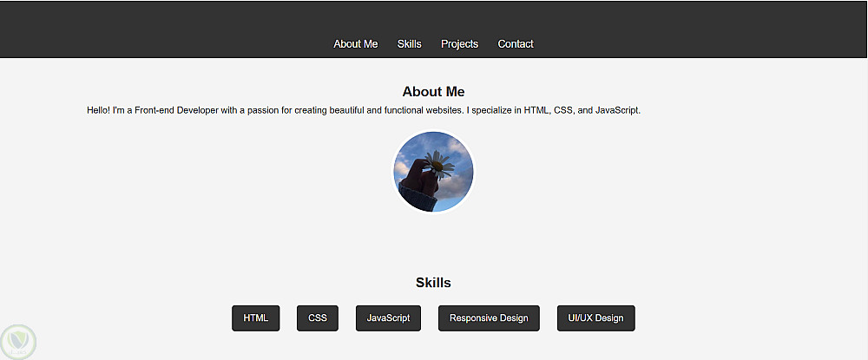Image resolution: width=868 pixels, height=360 pixels.
Task: Click the circular profile photo
Action: 433,172
